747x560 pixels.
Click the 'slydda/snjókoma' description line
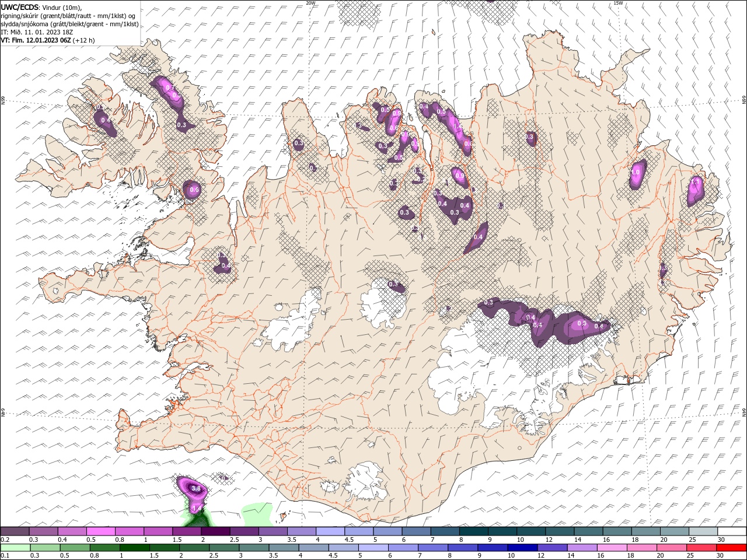[70, 24]
